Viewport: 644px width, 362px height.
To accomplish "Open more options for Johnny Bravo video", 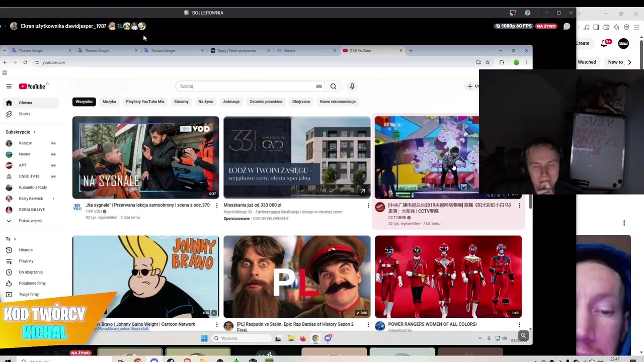I will coord(217,325).
